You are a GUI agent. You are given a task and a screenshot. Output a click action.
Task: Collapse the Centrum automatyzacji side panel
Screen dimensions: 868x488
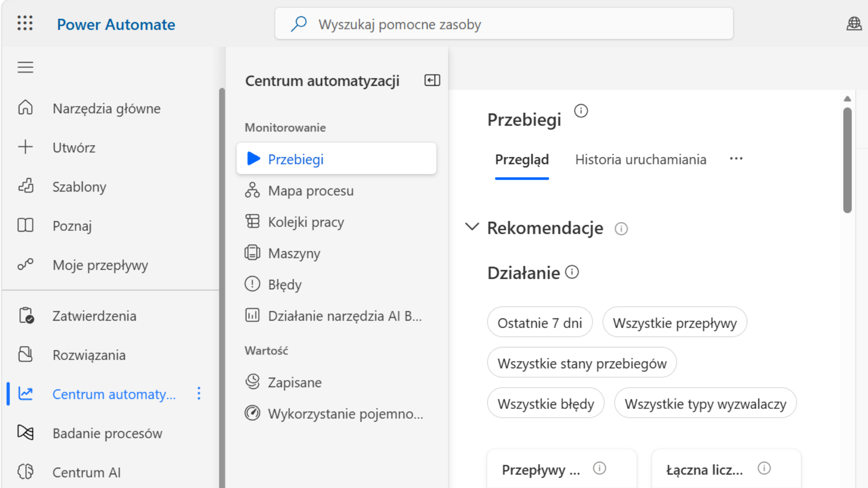tap(432, 80)
